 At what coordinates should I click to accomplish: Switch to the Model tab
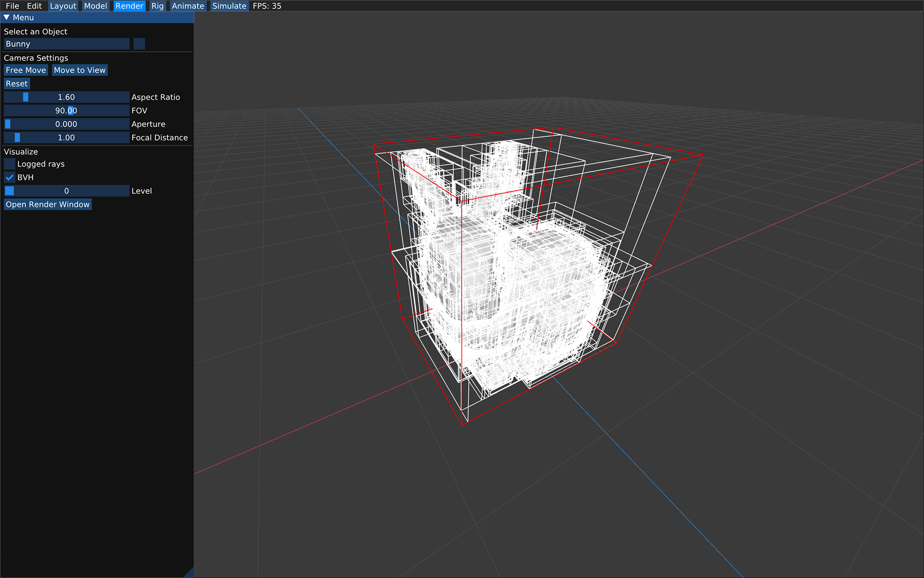coord(95,6)
